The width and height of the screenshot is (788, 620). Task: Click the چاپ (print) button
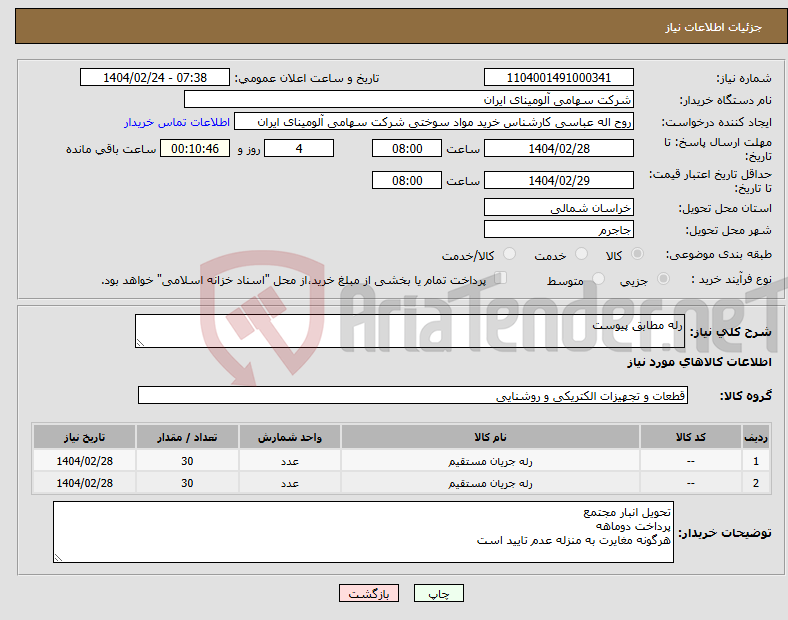(x=438, y=593)
